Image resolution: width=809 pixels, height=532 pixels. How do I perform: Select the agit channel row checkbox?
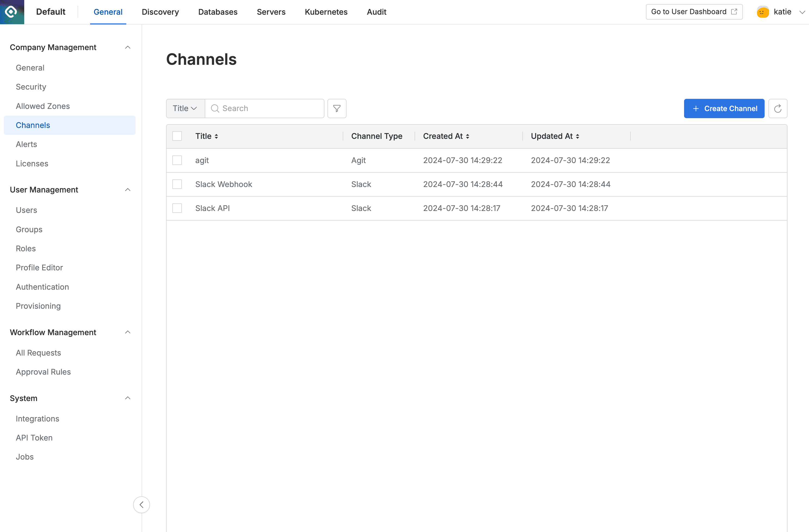coord(177,160)
